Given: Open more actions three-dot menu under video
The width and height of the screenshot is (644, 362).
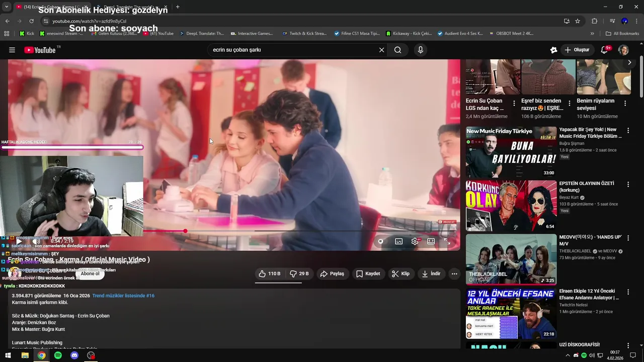Looking at the screenshot, I should (x=454, y=274).
